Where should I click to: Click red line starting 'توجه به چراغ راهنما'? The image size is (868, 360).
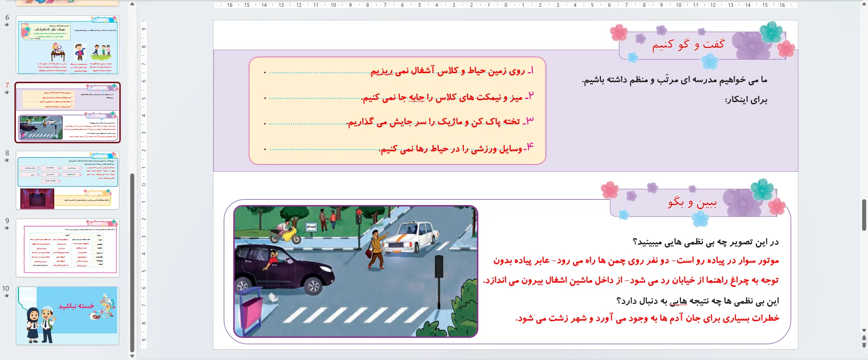point(631,280)
